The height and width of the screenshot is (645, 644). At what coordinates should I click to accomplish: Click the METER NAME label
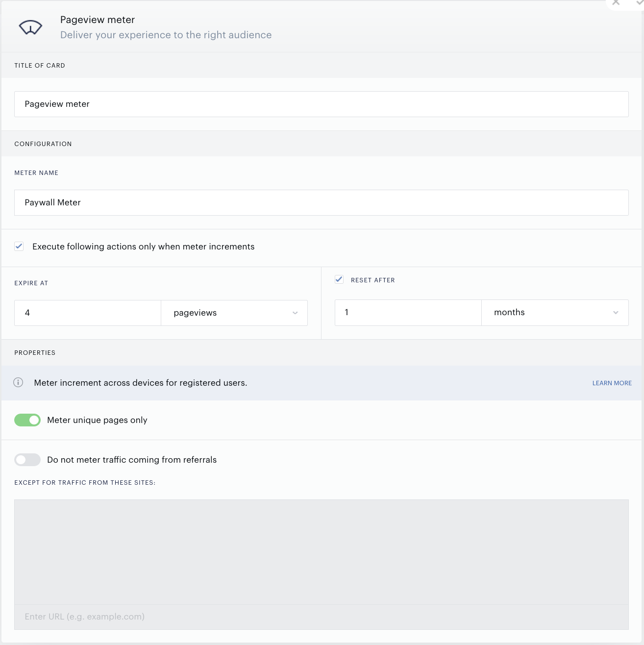click(x=36, y=173)
